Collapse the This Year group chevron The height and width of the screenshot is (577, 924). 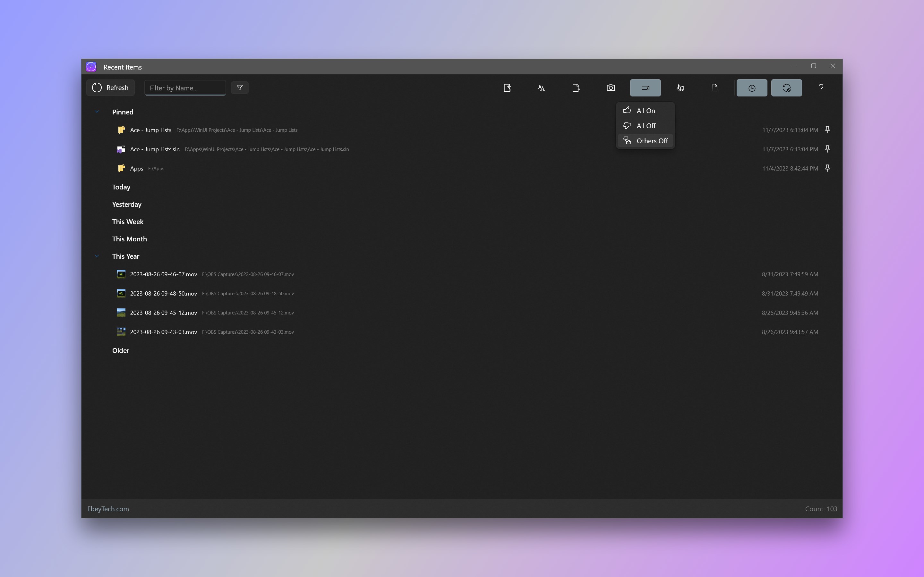[97, 256]
